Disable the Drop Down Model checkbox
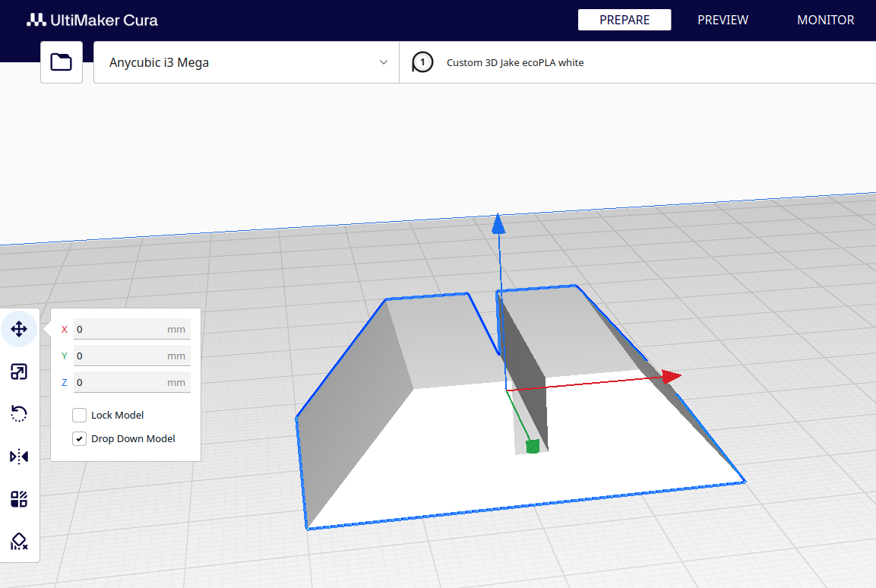The image size is (876, 588). point(79,438)
